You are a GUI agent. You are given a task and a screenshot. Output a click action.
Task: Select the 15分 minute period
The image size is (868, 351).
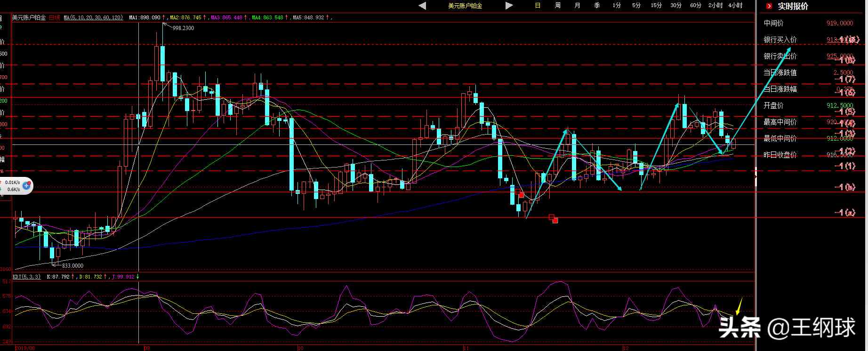(x=656, y=6)
